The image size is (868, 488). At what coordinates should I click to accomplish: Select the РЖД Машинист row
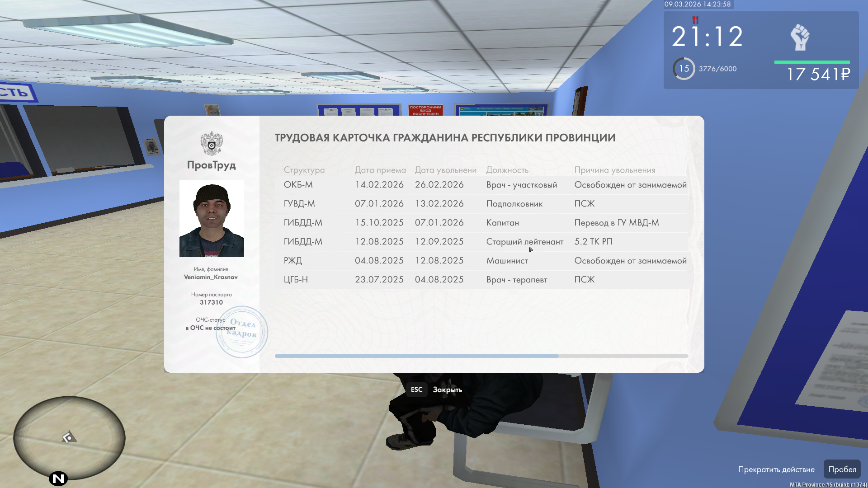pyautogui.click(x=481, y=261)
